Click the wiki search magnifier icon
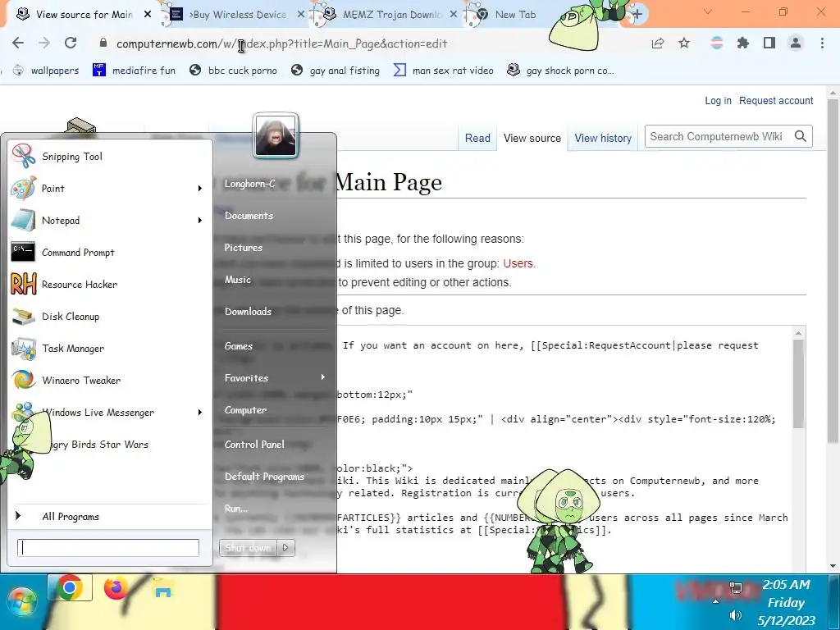Screen dimensions: 840x630 [801, 137]
